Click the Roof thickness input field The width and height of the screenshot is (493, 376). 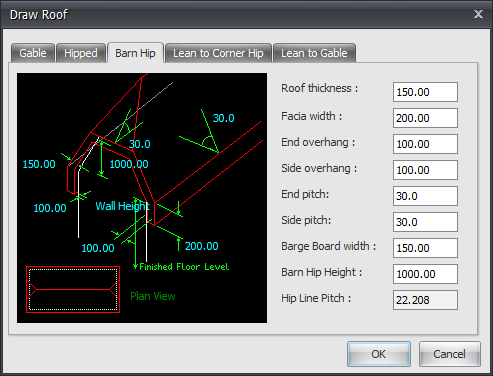[x=425, y=92]
